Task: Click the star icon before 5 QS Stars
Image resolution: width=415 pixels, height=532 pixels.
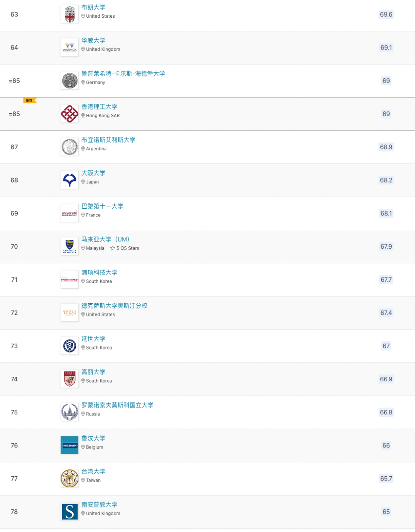Action: 113,248
